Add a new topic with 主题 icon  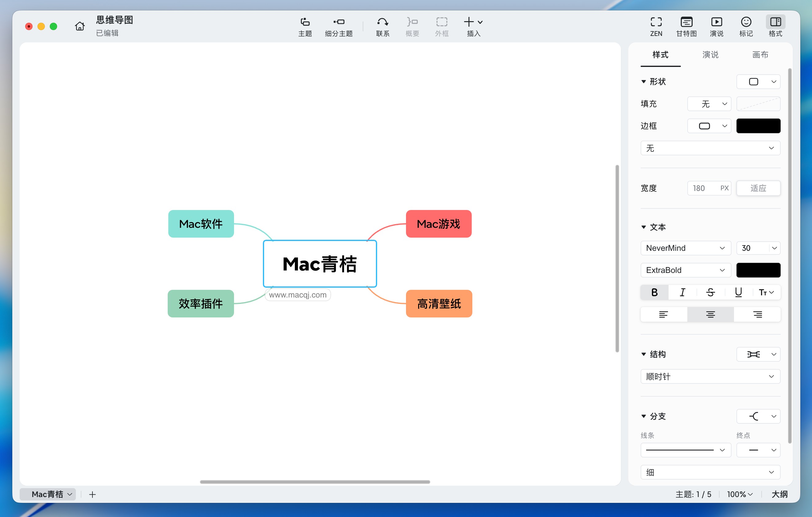305,26
